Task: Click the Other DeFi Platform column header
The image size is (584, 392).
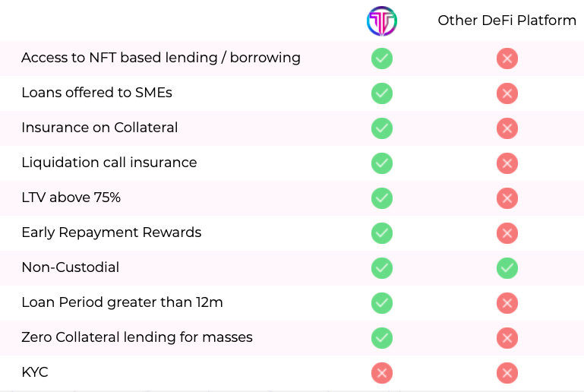Action: (x=507, y=20)
